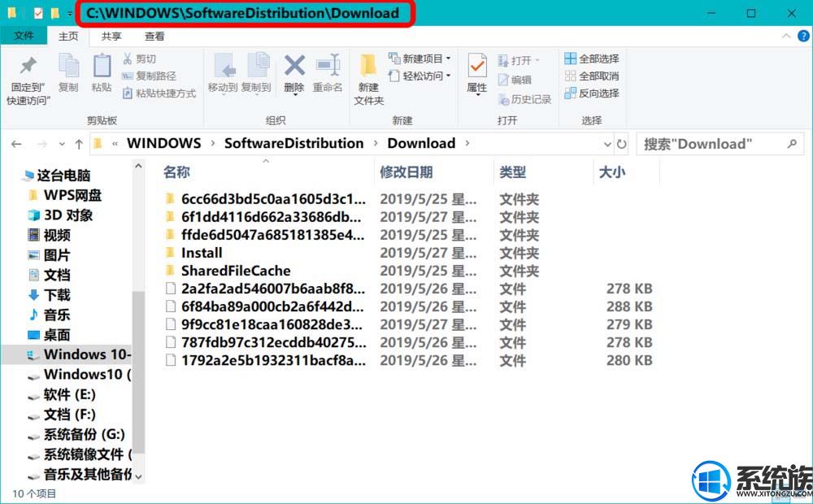Viewport: 813px width, 504px height.
Task: Select file 2a2fa2ad546007b6aab8f8...
Action: (266, 289)
